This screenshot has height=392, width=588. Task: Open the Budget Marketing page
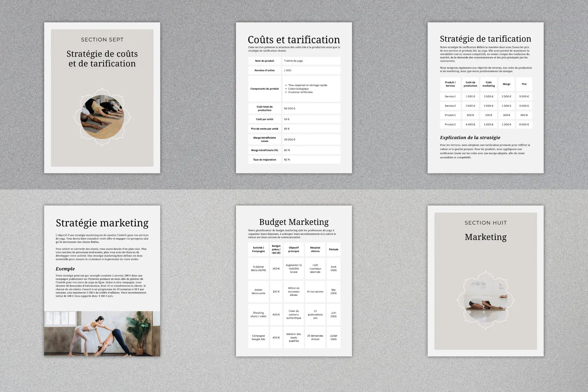tap(294, 281)
